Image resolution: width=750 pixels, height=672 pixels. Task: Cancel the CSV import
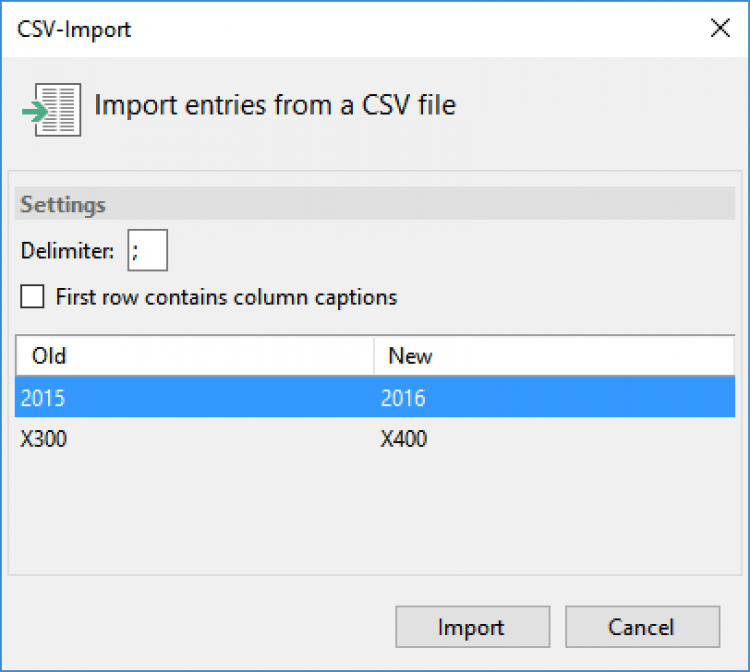[x=642, y=627]
